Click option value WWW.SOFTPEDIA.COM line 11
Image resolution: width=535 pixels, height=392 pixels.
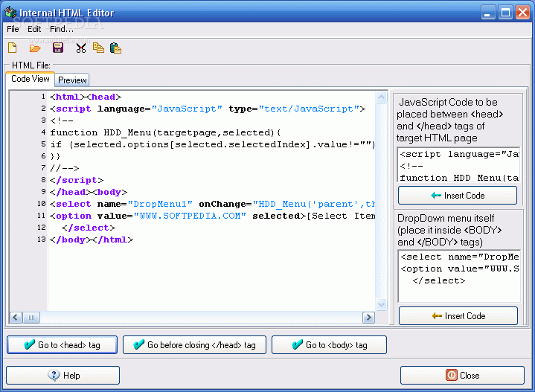point(213,216)
